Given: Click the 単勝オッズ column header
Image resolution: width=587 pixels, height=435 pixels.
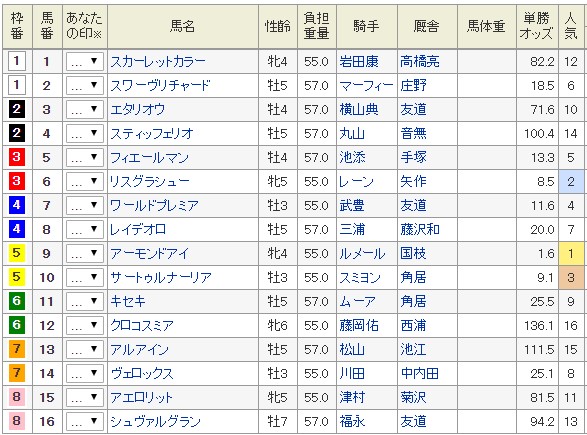Looking at the screenshot, I should pos(537,26).
